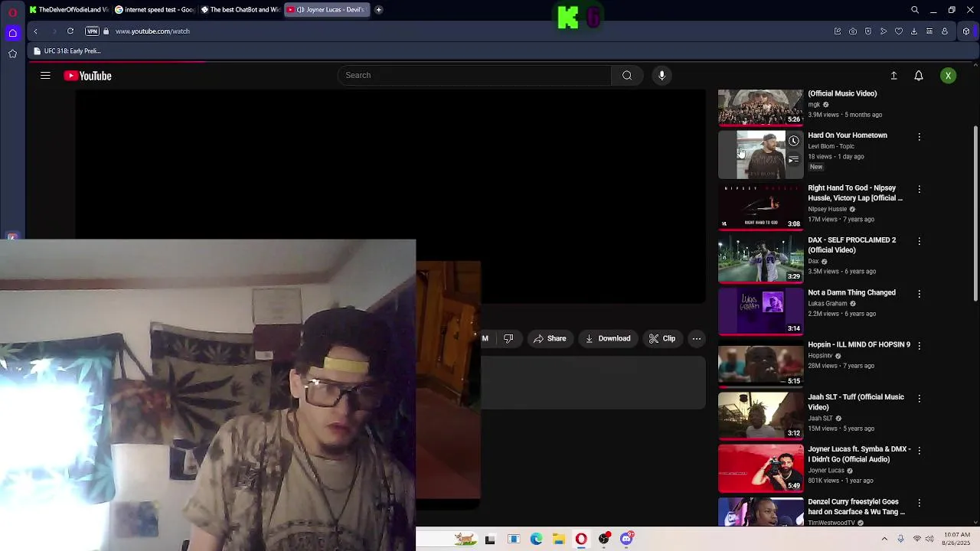Toggle the Opera VPN badge
Image resolution: width=980 pixels, height=551 pixels.
(92, 31)
